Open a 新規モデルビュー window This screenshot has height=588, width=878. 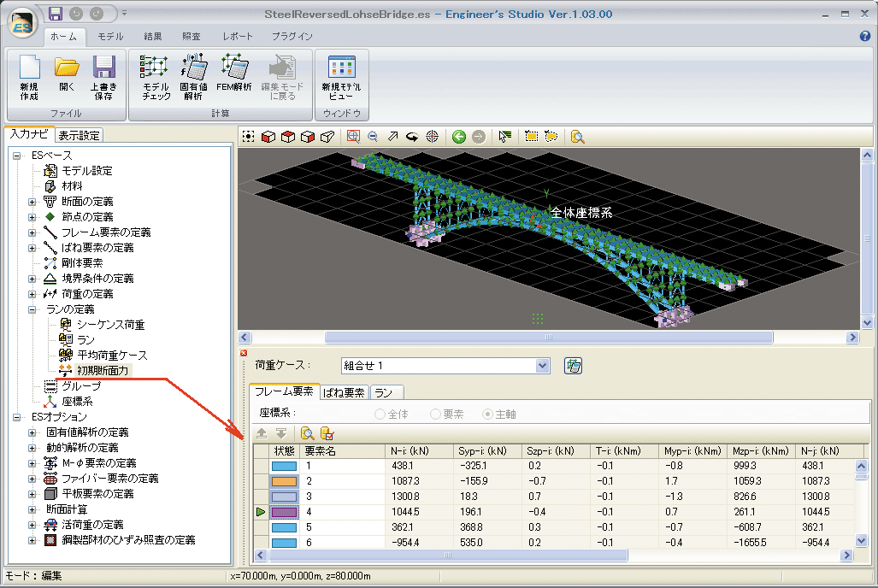[x=341, y=77]
